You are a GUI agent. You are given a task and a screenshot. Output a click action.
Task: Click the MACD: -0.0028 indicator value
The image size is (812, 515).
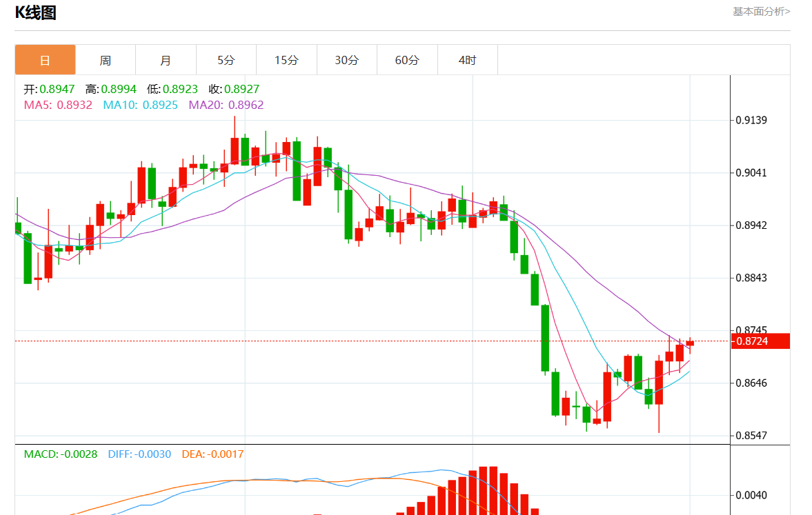click(61, 454)
